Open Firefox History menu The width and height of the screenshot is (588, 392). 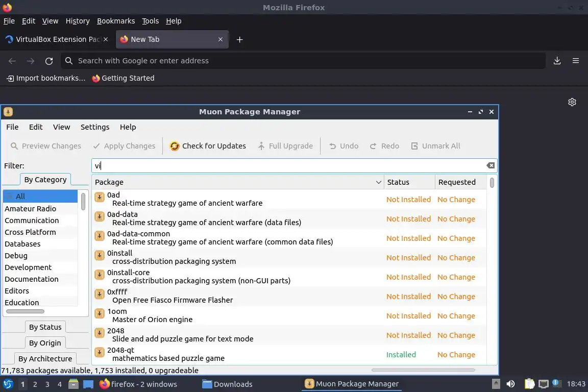pos(78,21)
